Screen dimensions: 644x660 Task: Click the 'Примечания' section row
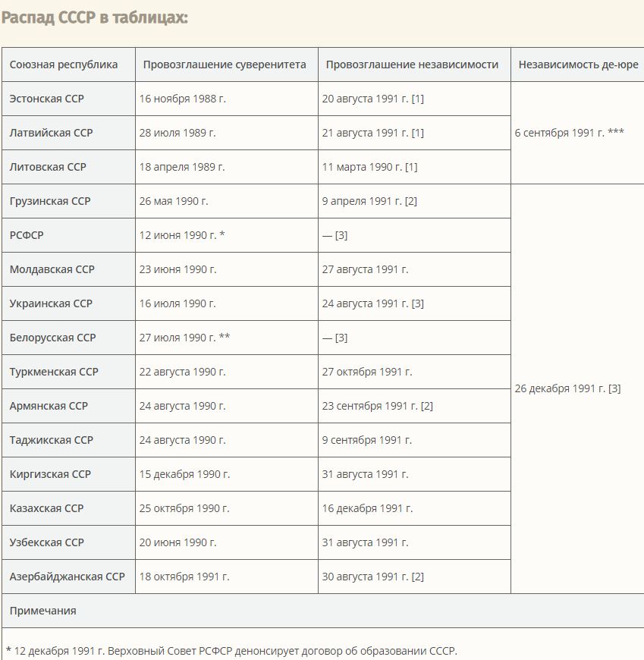(x=323, y=611)
